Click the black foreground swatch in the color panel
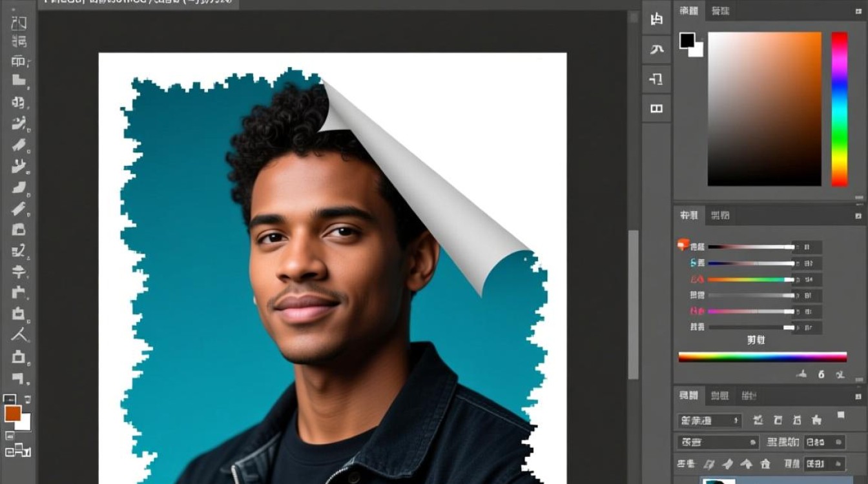868x484 pixels. 687,41
